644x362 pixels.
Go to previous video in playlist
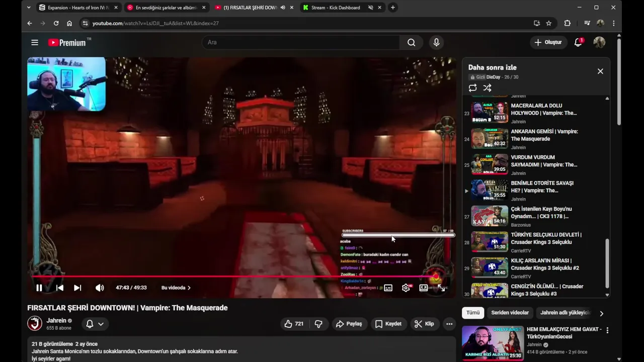click(x=60, y=288)
